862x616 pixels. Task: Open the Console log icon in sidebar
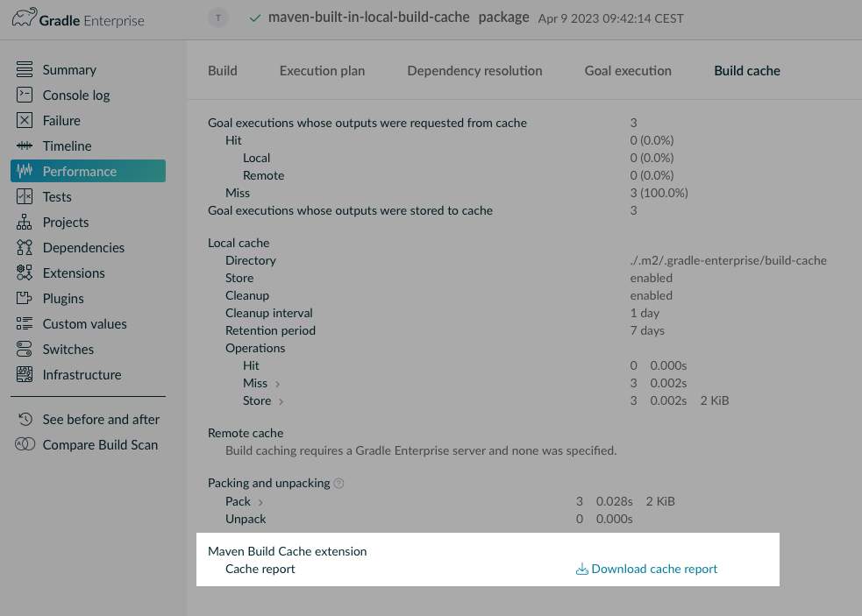tap(25, 95)
